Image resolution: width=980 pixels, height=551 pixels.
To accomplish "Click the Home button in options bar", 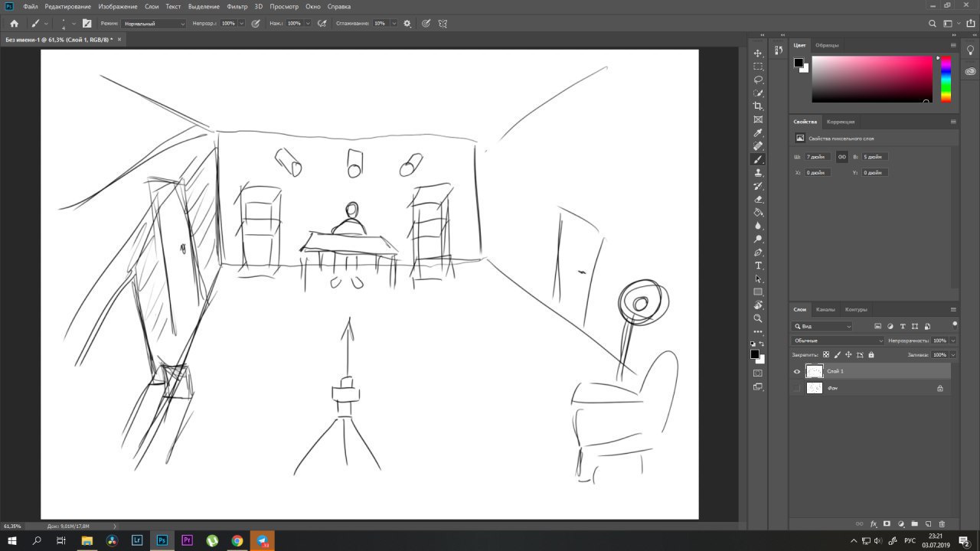I will click(x=14, y=24).
